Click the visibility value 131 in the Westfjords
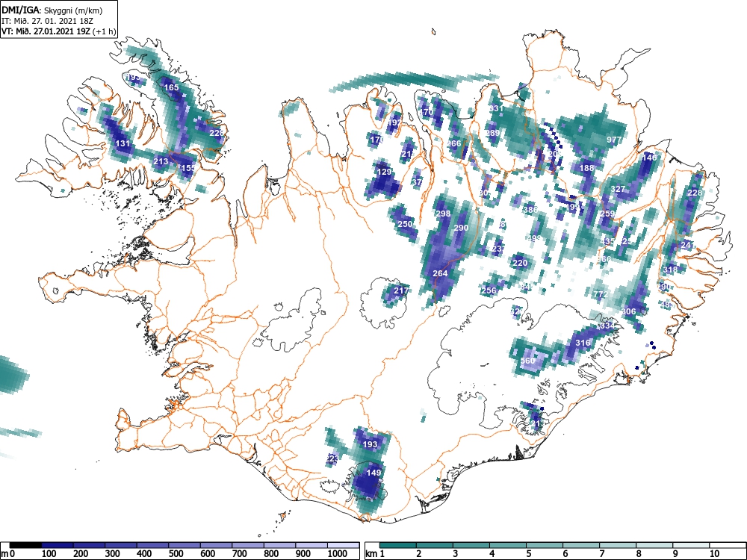This screenshot has height=560, width=747. [x=123, y=143]
